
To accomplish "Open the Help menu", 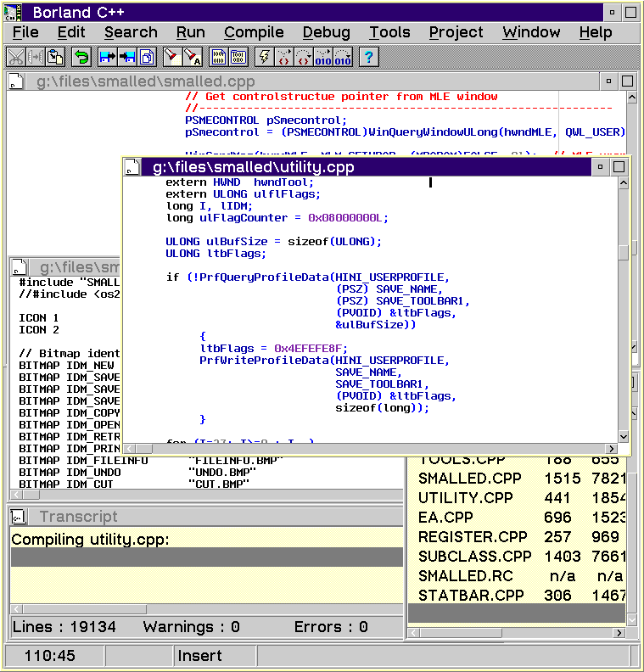I will (596, 32).
